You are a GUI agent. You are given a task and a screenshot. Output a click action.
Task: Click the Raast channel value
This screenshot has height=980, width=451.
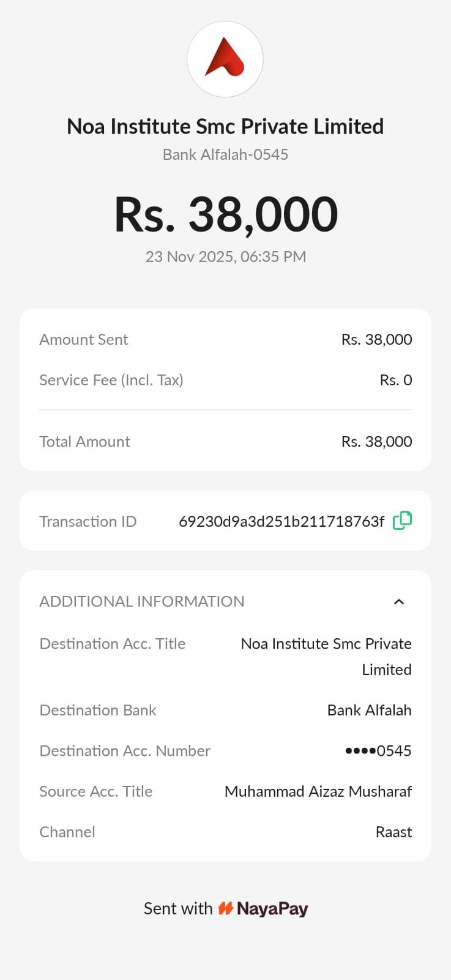[x=393, y=832]
